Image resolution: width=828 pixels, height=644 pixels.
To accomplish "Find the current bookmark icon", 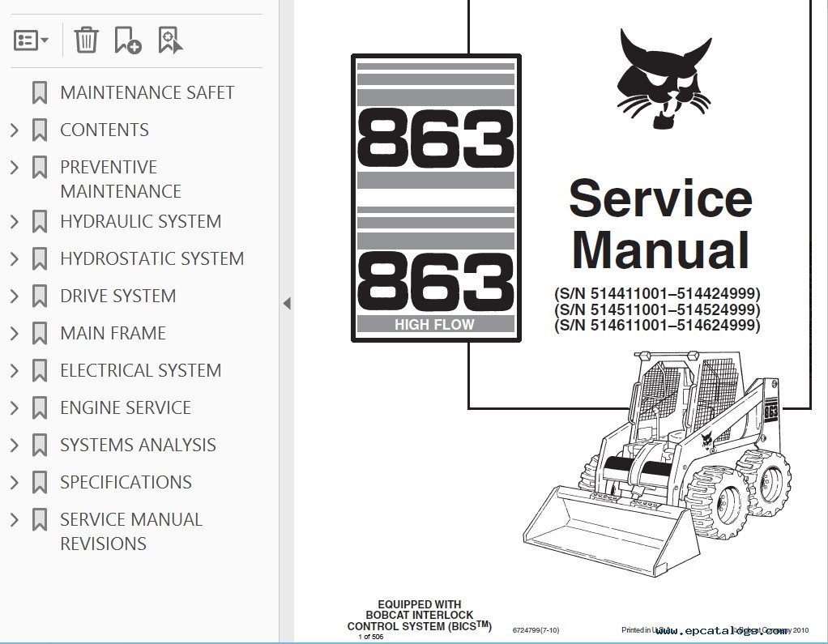I will coord(170,41).
